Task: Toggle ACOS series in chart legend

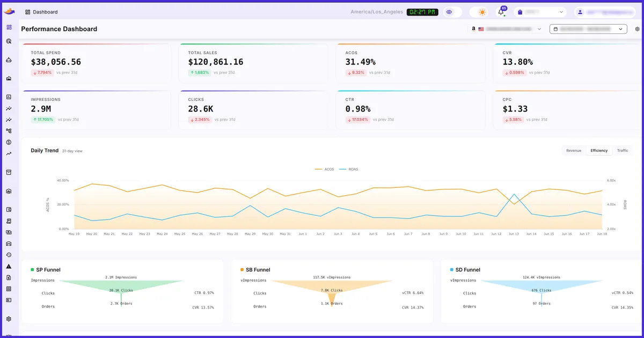Action: coord(324,169)
